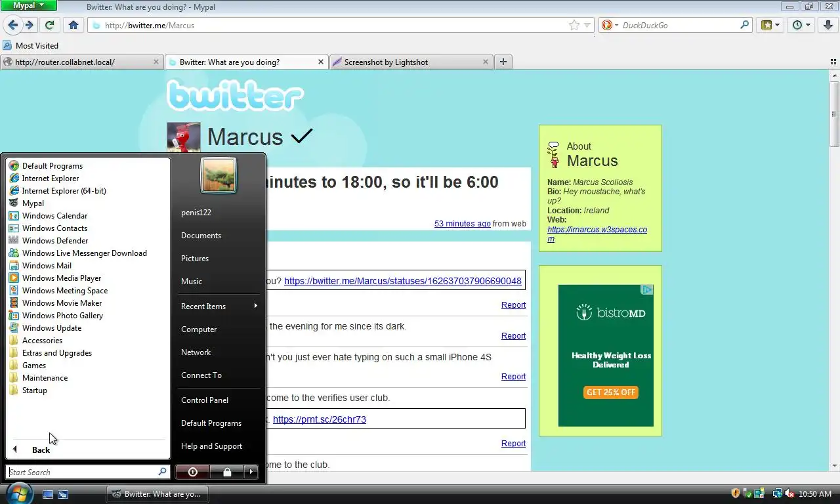This screenshot has width=840, height=504.
Task: Bookmark this page with the star icon
Action: (x=574, y=25)
